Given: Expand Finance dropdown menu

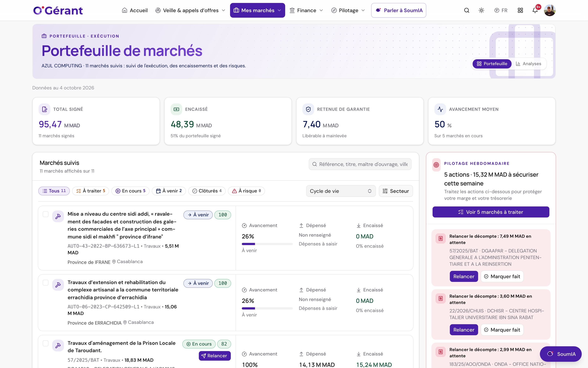Looking at the screenshot, I should click(306, 10).
